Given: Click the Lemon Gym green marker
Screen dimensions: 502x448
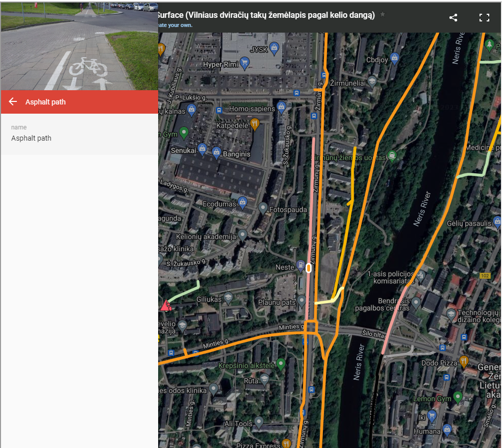Looking at the screenshot, I should click(x=458, y=398).
